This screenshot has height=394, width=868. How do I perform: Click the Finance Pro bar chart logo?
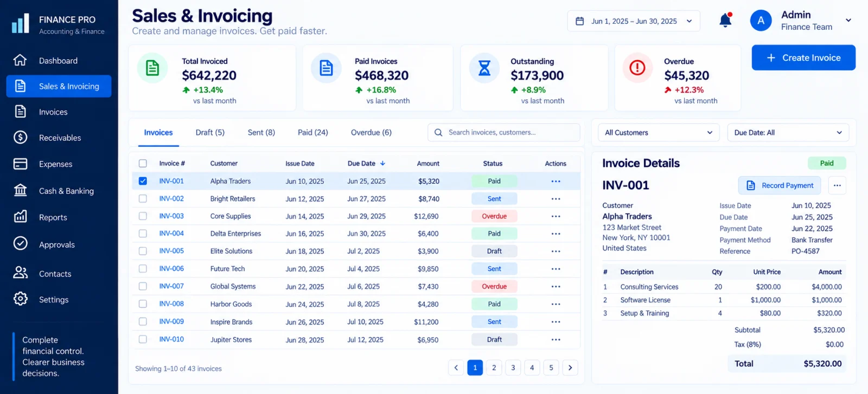tap(21, 24)
